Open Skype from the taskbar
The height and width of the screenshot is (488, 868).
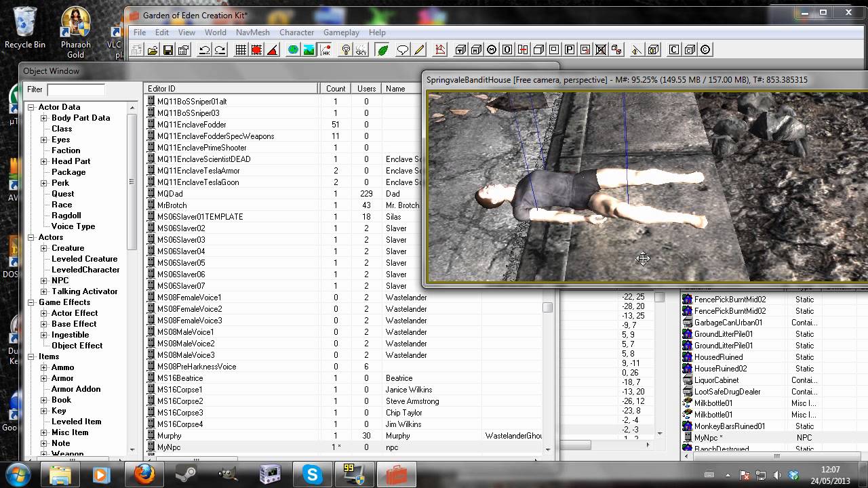coord(313,474)
